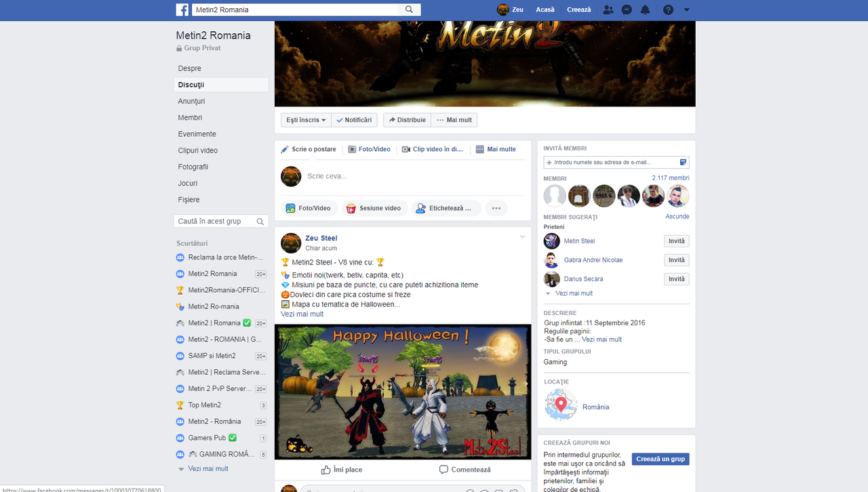Open the notifications bell
This screenshot has width=868, height=492.
tap(646, 9)
